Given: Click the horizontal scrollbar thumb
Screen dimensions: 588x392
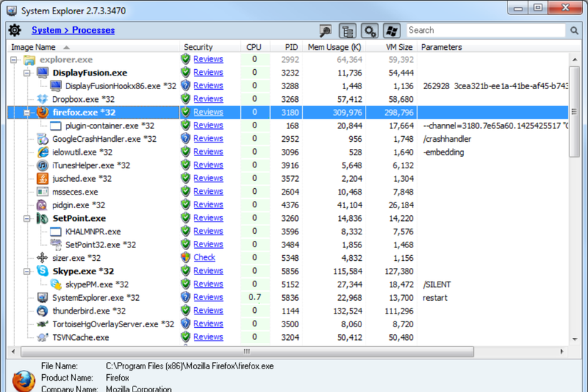Looking at the screenshot, I should 247,351.
